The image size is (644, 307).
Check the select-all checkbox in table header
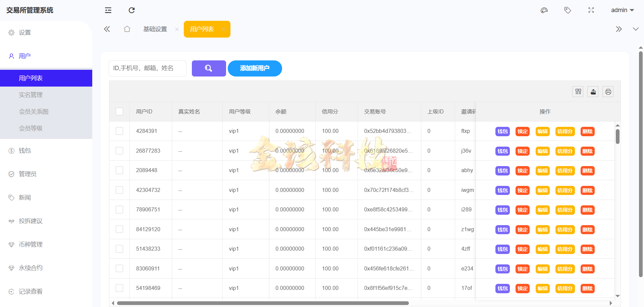coord(119,111)
